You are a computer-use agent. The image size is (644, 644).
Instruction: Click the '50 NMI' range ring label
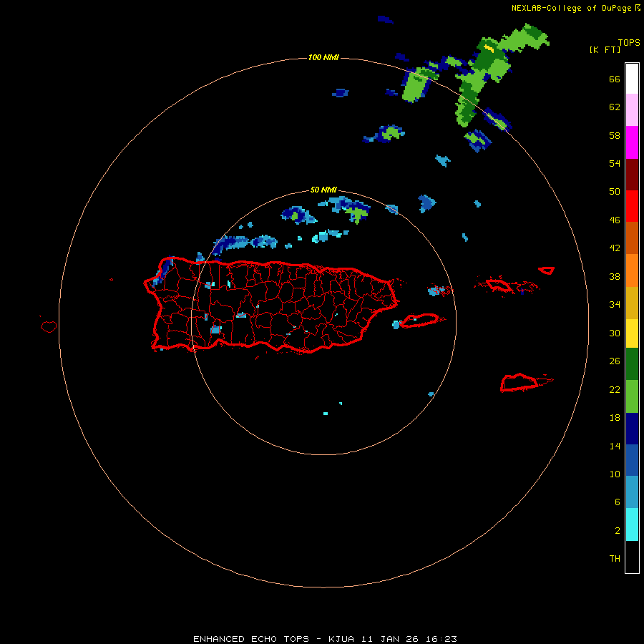(323, 190)
